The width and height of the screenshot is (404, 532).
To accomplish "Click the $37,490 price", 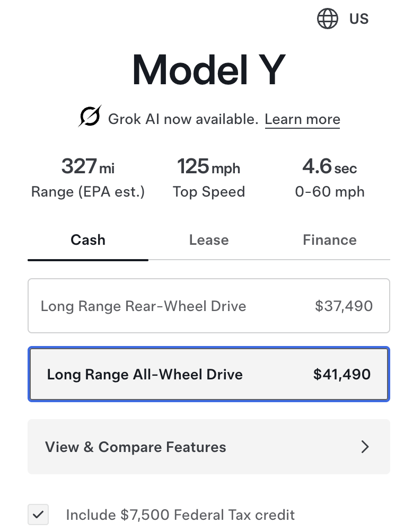I will click(344, 306).
